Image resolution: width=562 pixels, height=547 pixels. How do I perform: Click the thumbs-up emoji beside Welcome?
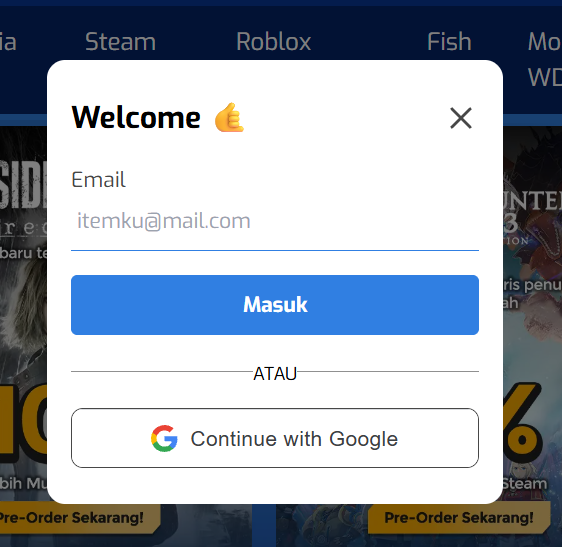(229, 118)
